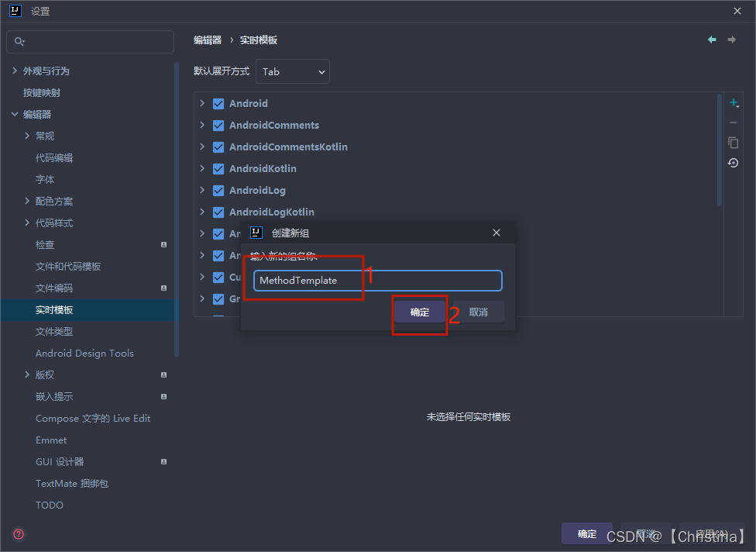Disable the AndroidComments group checkbox
Image resolution: width=756 pixels, height=552 pixels.
point(218,125)
